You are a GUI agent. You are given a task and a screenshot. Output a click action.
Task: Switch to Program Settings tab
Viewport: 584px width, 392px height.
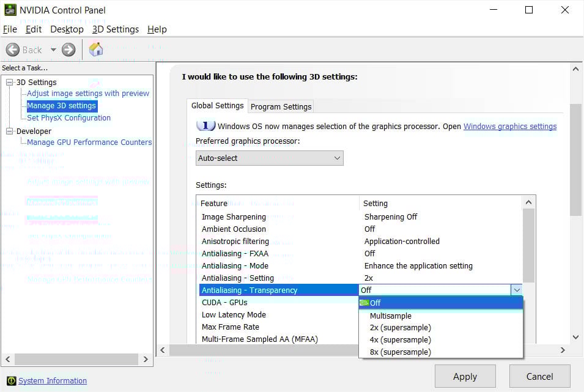pos(281,107)
